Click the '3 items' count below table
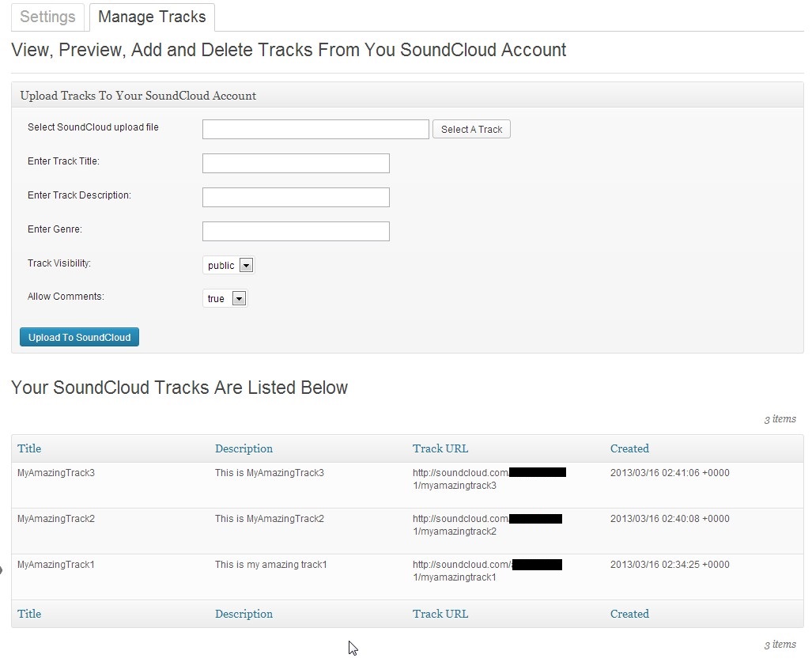The height and width of the screenshot is (662, 812). [x=780, y=645]
